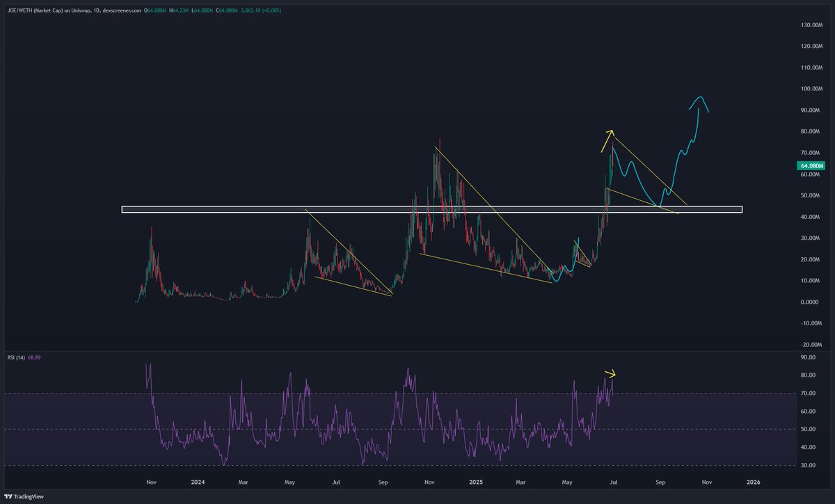
Task: Click 110.00M on the price axis
Action: pyautogui.click(x=812, y=67)
